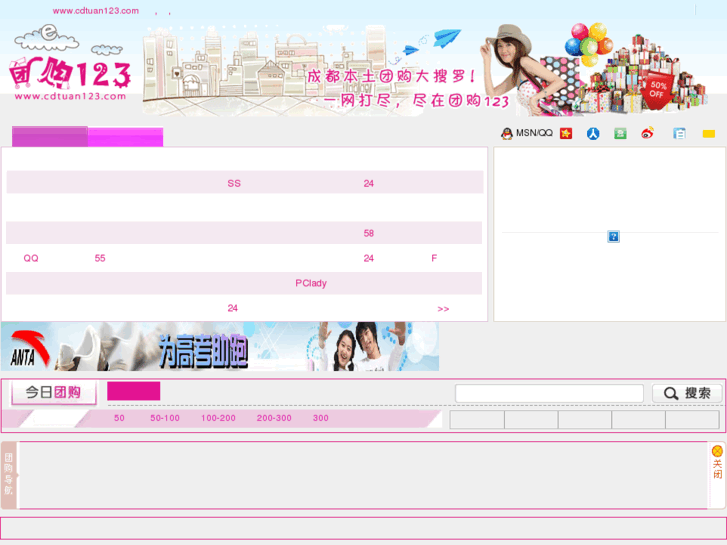
Task: Filter by price 50
Action: tap(119, 418)
